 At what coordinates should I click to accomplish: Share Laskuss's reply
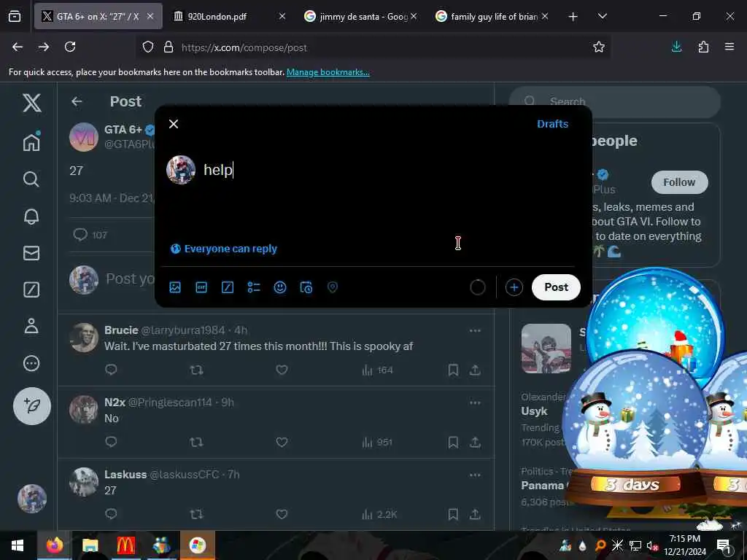tap(475, 514)
